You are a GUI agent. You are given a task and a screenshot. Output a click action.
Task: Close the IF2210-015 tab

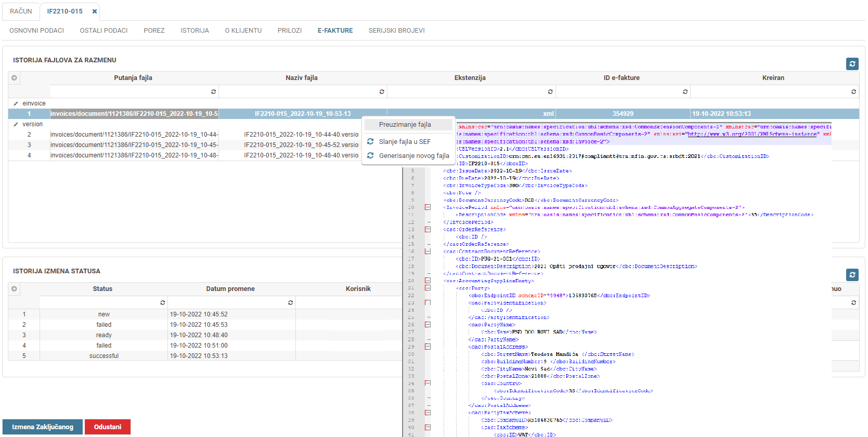pyautogui.click(x=95, y=11)
